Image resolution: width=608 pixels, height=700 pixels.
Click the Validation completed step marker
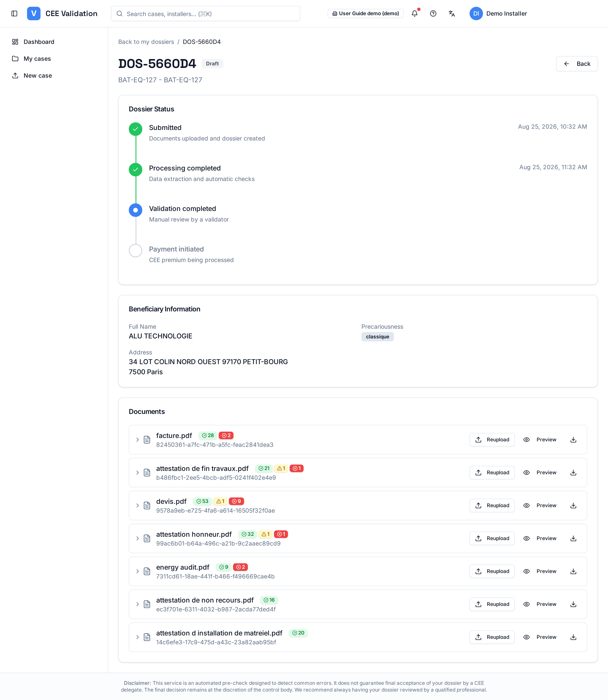(x=135, y=210)
